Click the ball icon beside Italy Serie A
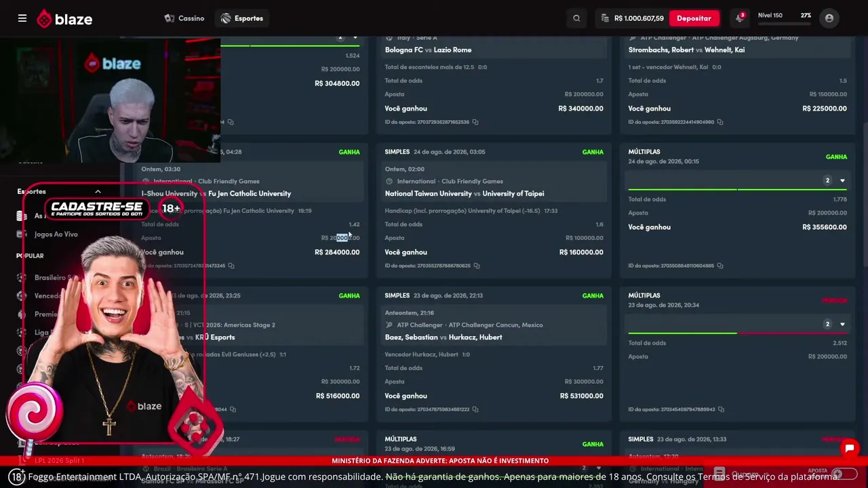This screenshot has height=488, width=868. click(389, 38)
